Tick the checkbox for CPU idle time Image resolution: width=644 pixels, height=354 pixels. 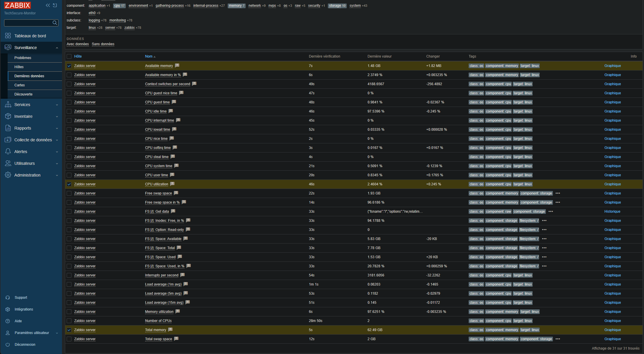tap(69, 111)
